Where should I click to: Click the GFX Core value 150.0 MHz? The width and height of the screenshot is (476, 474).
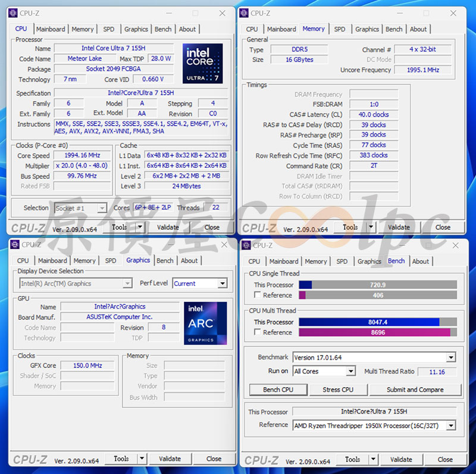(x=87, y=365)
